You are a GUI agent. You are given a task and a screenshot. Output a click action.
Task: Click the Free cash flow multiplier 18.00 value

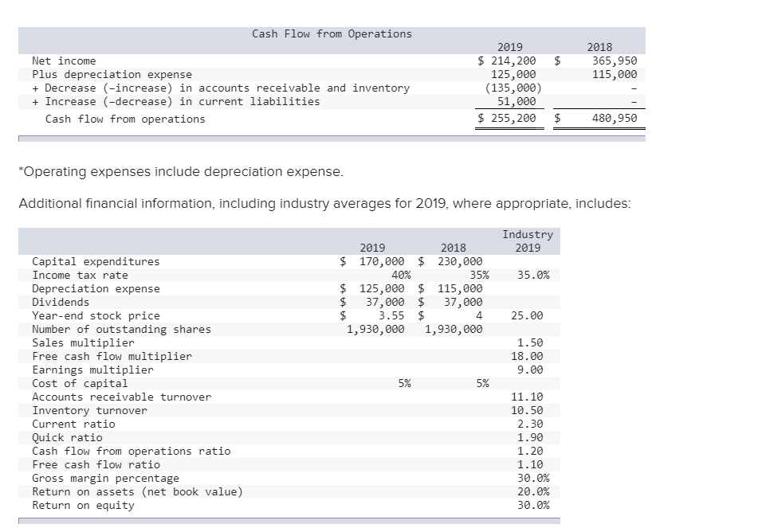tap(527, 357)
